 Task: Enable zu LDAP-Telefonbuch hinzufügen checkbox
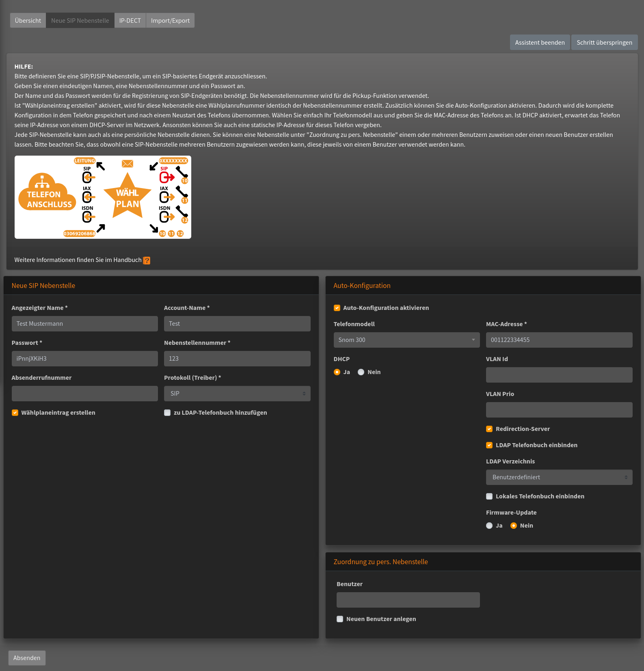pos(167,413)
